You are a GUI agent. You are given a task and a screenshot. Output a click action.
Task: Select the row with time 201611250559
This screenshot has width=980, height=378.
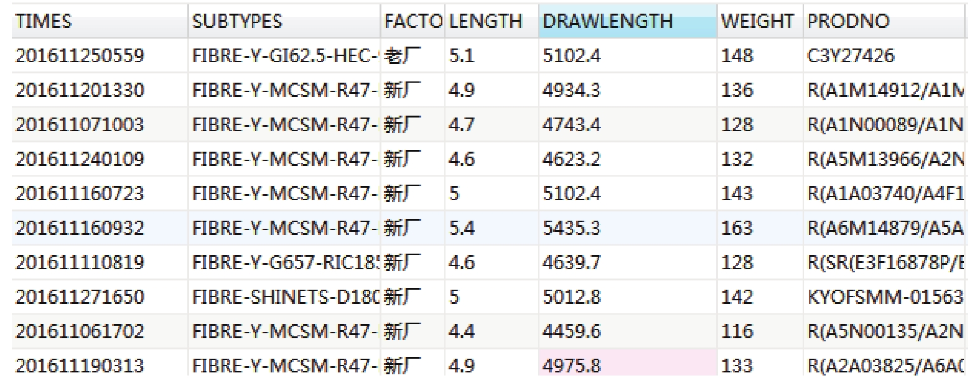click(x=488, y=56)
